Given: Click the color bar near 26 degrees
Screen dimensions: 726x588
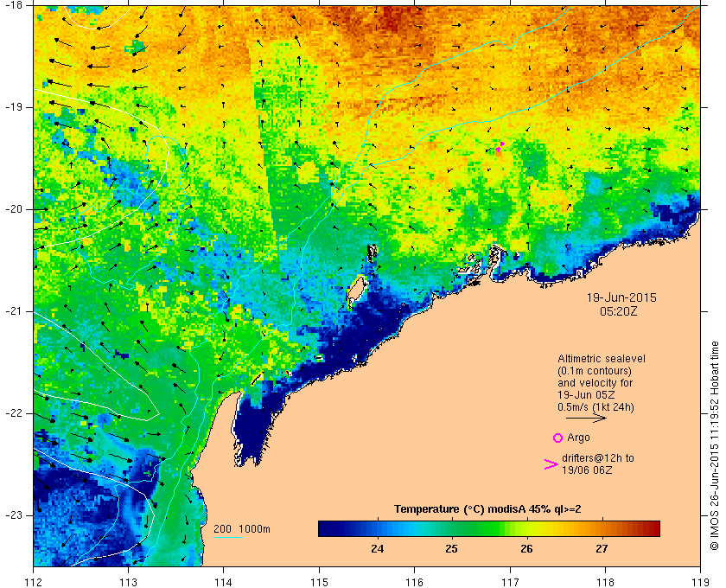Looking at the screenshot, I should point(526,528).
